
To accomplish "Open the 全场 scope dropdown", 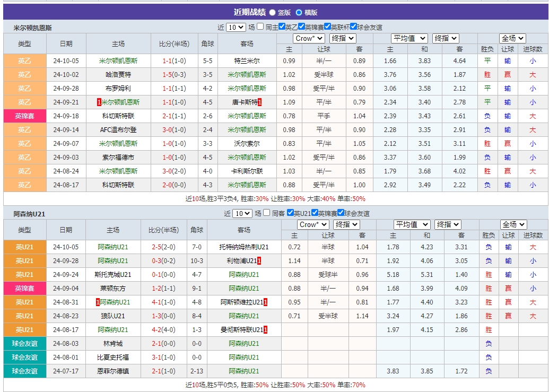I will pos(512,38).
